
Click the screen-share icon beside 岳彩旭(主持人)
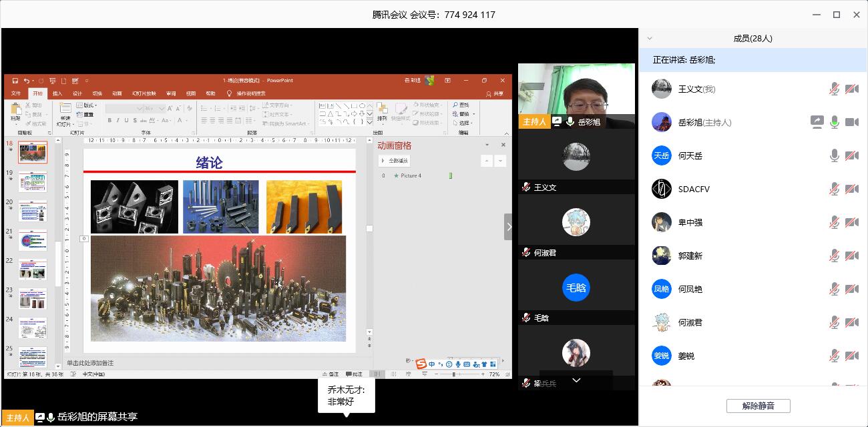click(x=817, y=122)
